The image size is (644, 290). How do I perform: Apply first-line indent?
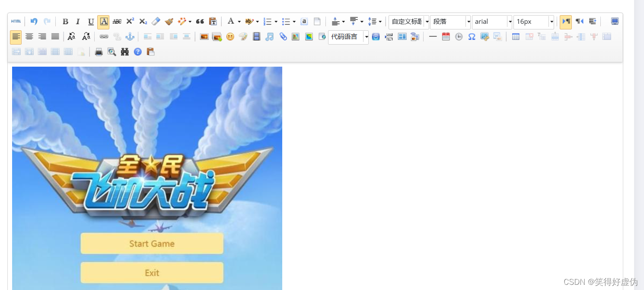coord(593,22)
